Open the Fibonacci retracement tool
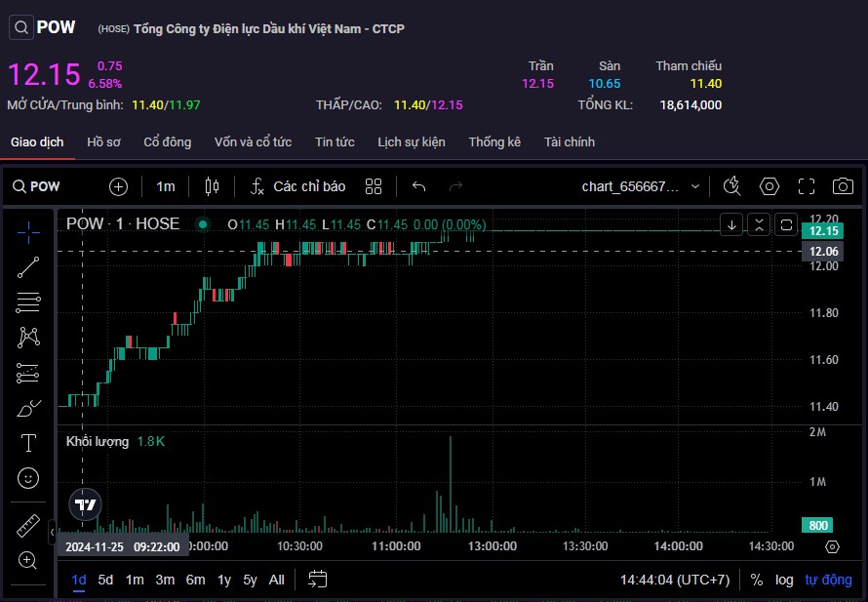868x602 pixels. coord(29,302)
